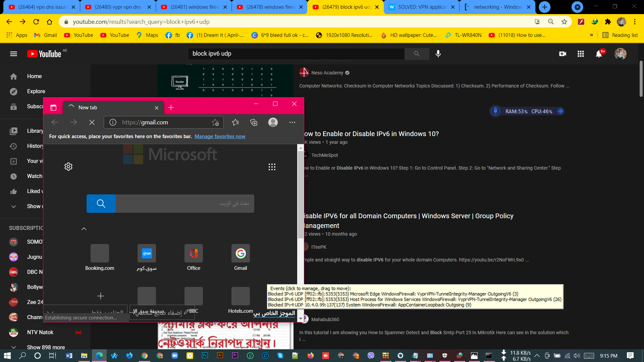Image resolution: width=644 pixels, height=362 pixels.
Task: Click Manage favorites now link
Action: [220, 136]
